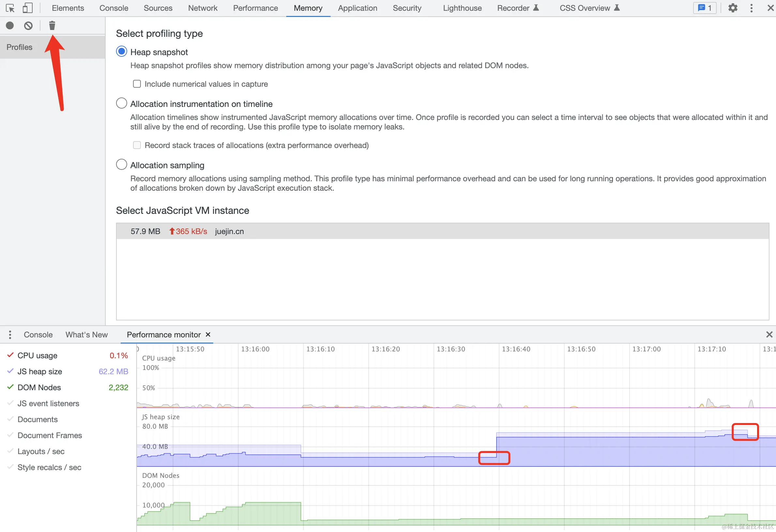Screen dimensions: 776x532
Task: Click the clear all profiles icon
Action: (x=28, y=25)
